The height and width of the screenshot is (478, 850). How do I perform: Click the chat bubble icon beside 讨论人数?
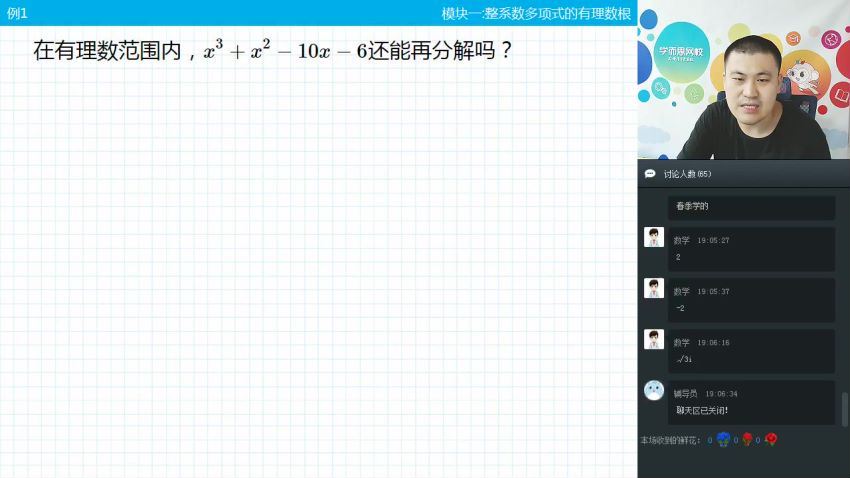click(x=650, y=174)
